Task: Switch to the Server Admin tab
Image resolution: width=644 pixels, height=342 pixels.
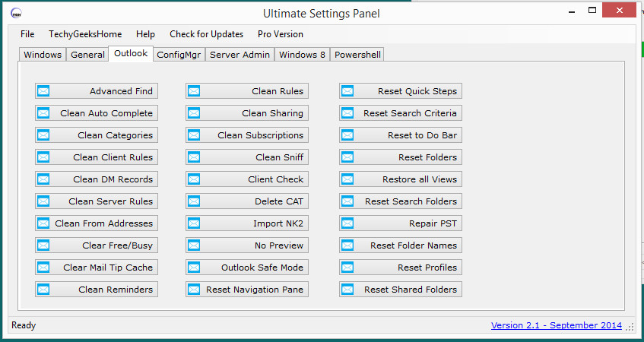Action: 240,55
